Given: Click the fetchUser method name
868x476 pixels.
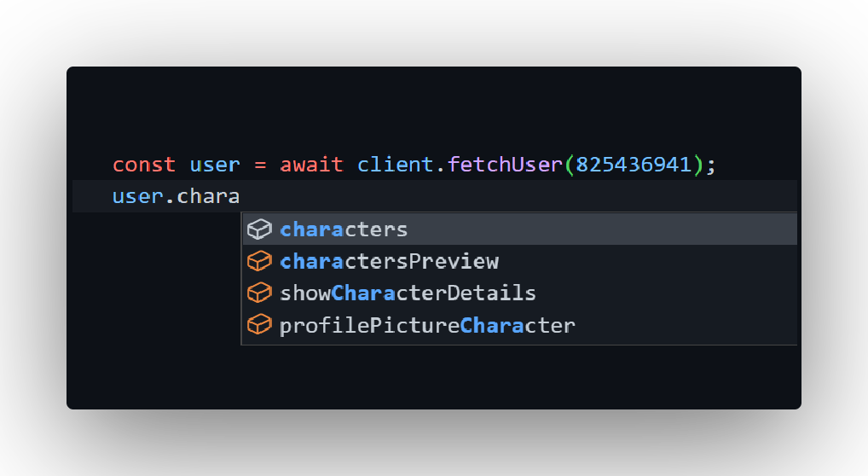Looking at the screenshot, I should point(504,164).
